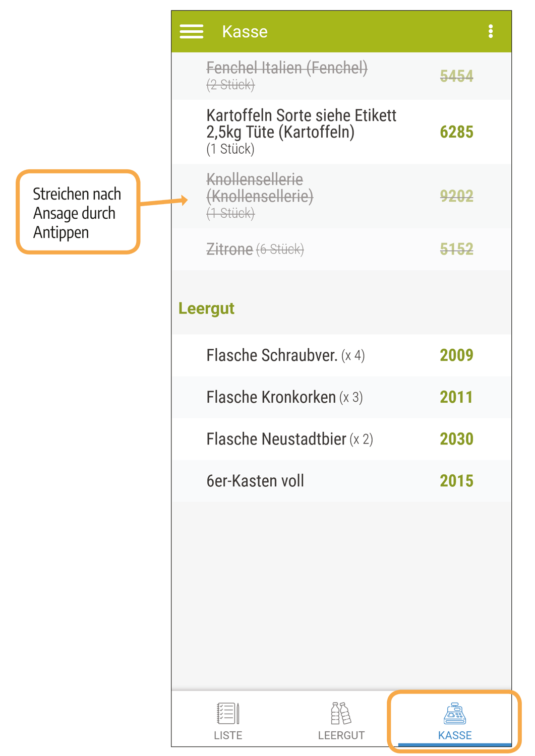Open the hamburger navigation menu

pos(192,32)
